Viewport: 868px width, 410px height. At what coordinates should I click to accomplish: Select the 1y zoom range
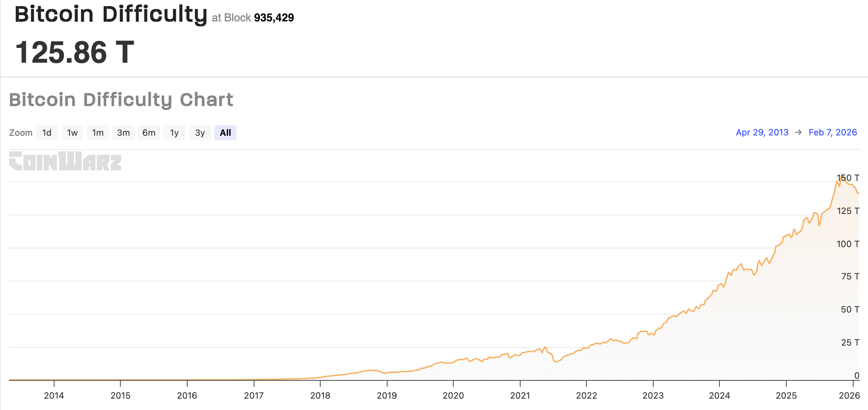click(x=174, y=132)
